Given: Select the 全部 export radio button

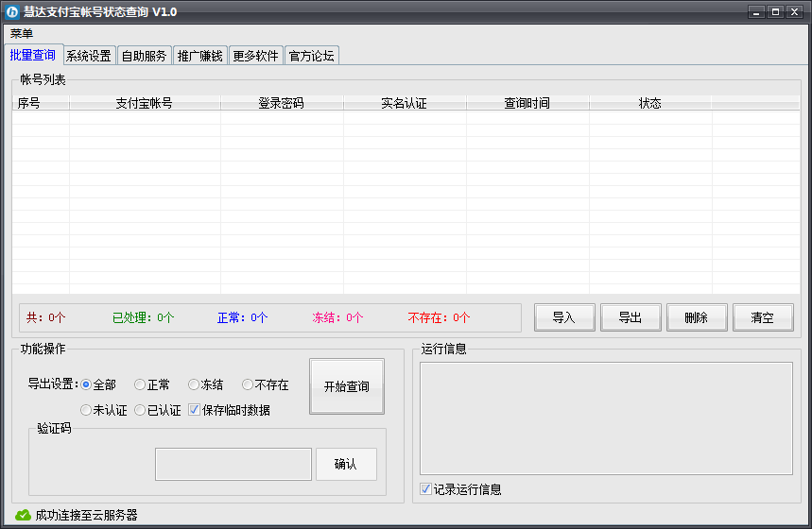Looking at the screenshot, I should pyautogui.click(x=87, y=384).
